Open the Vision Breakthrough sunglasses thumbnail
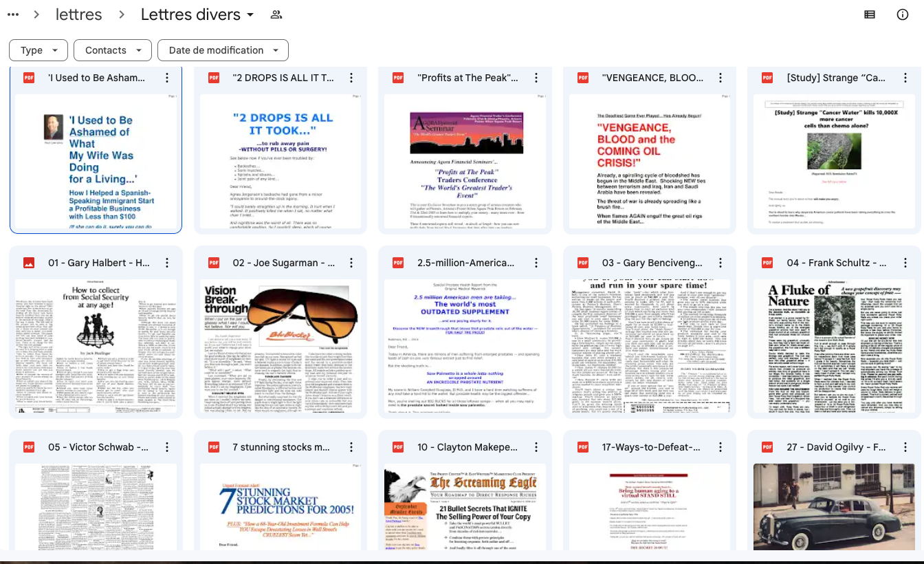924x564 pixels. coord(280,346)
